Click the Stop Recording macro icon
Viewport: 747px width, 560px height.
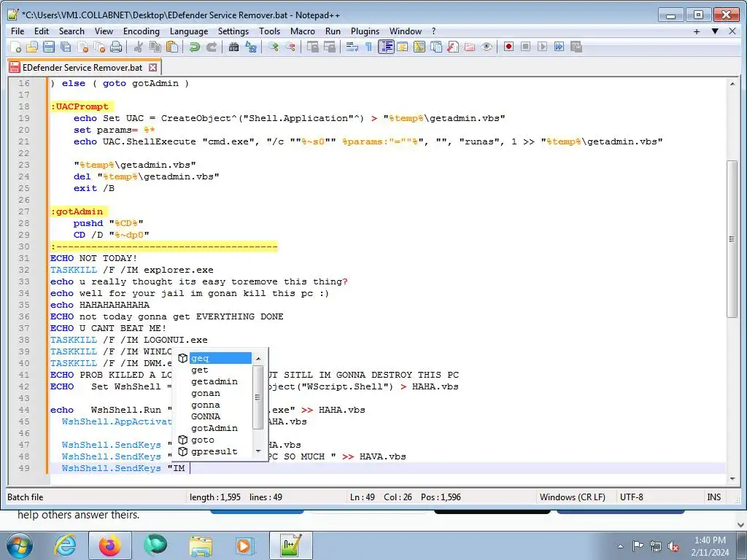525,47
